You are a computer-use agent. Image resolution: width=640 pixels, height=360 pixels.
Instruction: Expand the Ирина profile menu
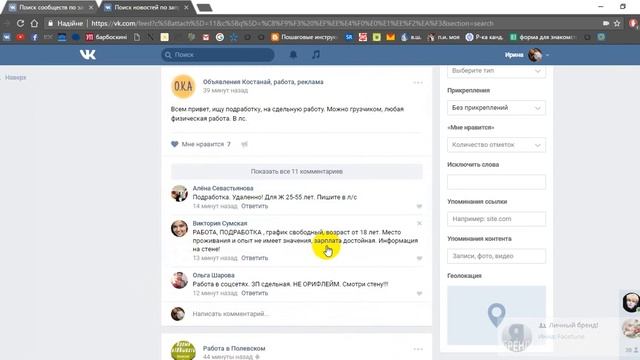click(x=547, y=55)
